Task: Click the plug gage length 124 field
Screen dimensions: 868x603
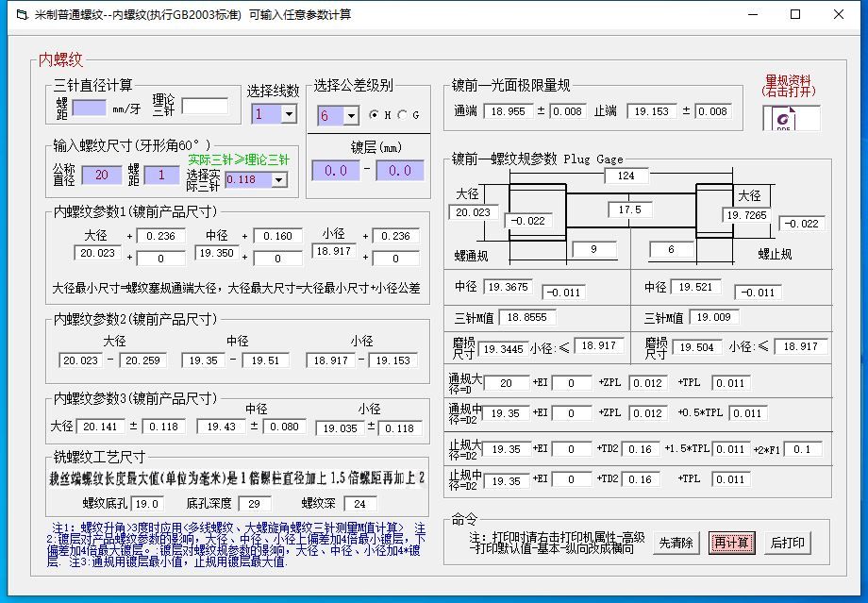Action: (x=626, y=176)
